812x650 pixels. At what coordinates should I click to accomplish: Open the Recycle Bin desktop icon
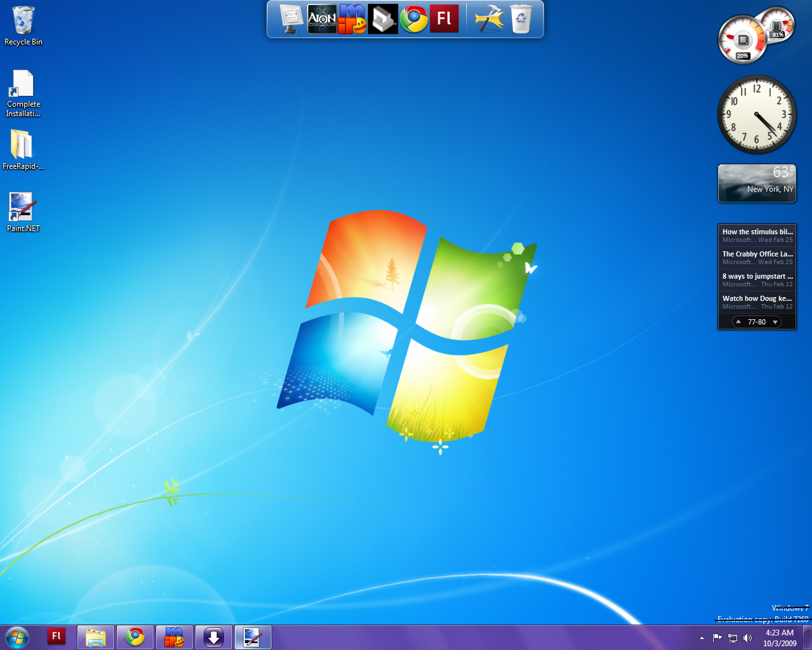tap(23, 26)
